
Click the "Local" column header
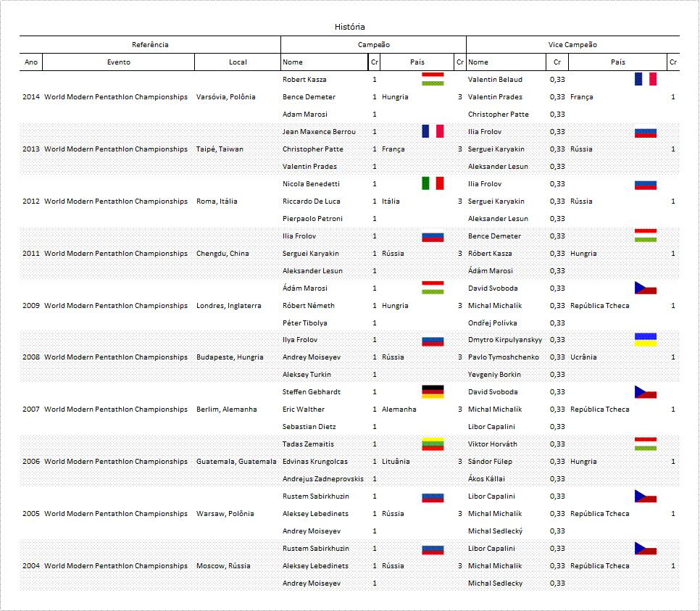pyautogui.click(x=238, y=62)
